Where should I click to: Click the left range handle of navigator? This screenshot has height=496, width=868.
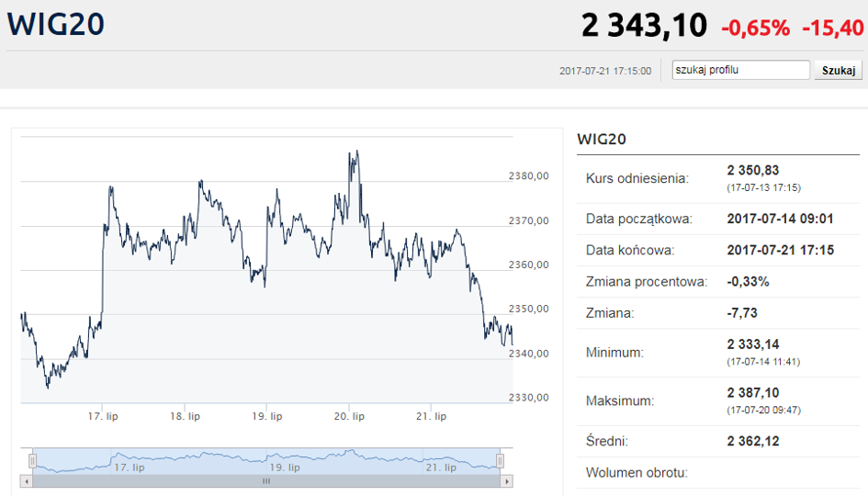[x=33, y=460]
